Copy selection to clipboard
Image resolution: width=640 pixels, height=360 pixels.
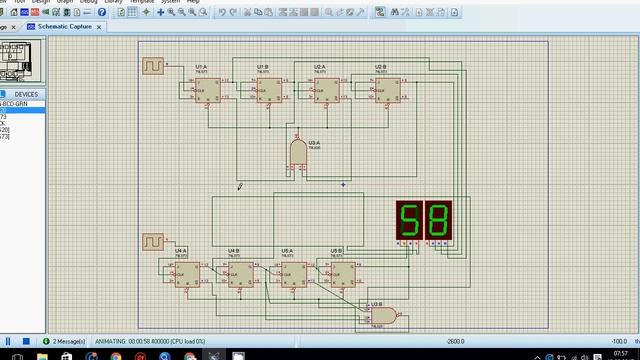(x=258, y=12)
